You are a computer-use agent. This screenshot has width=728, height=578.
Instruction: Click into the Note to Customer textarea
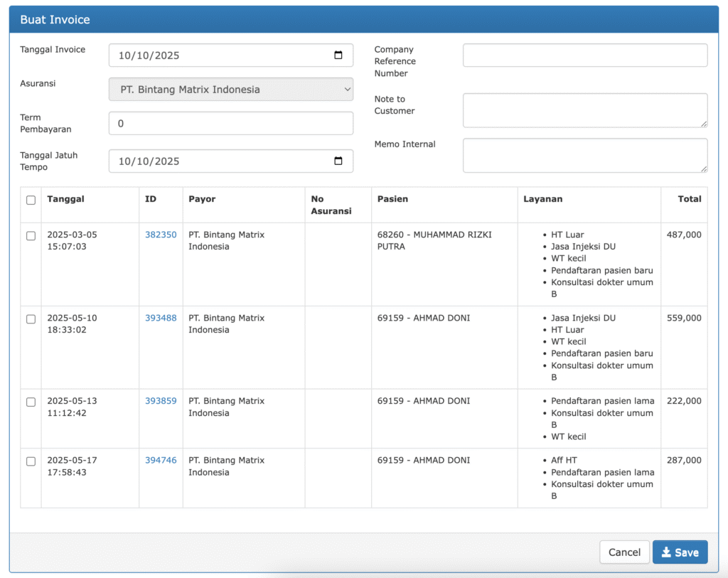click(x=584, y=110)
